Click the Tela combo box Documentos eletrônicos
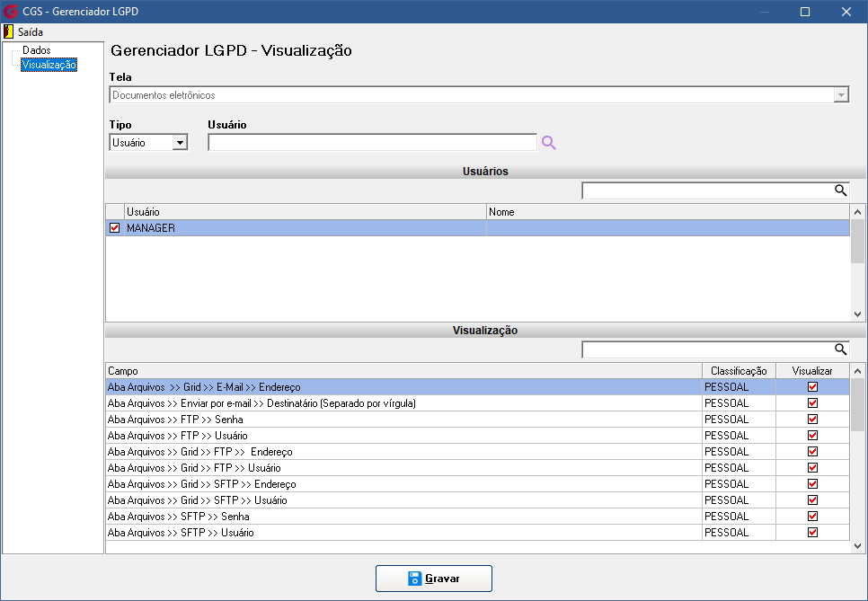Viewport: 868px width, 601px height. (x=479, y=95)
